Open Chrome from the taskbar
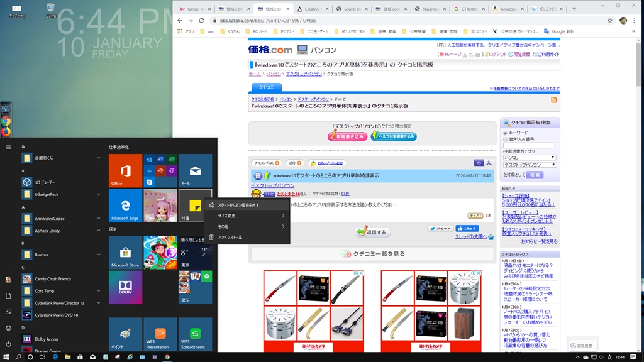 pos(167,357)
